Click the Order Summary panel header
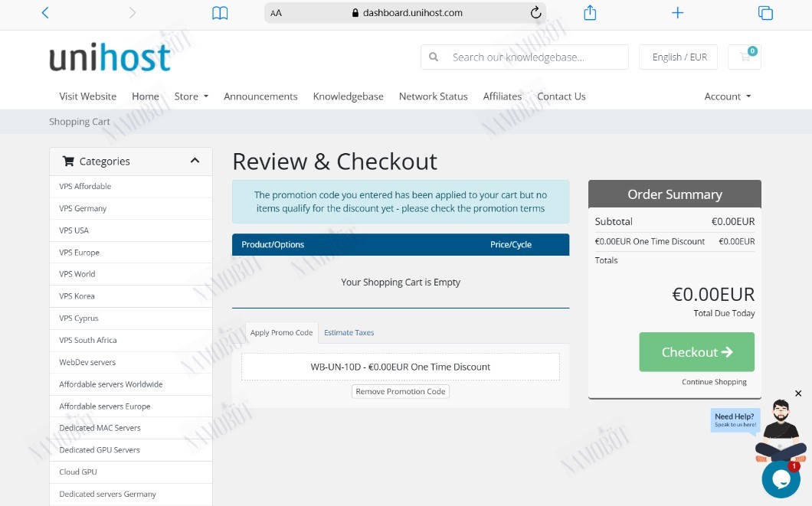Image resolution: width=812 pixels, height=506 pixels. coord(675,194)
